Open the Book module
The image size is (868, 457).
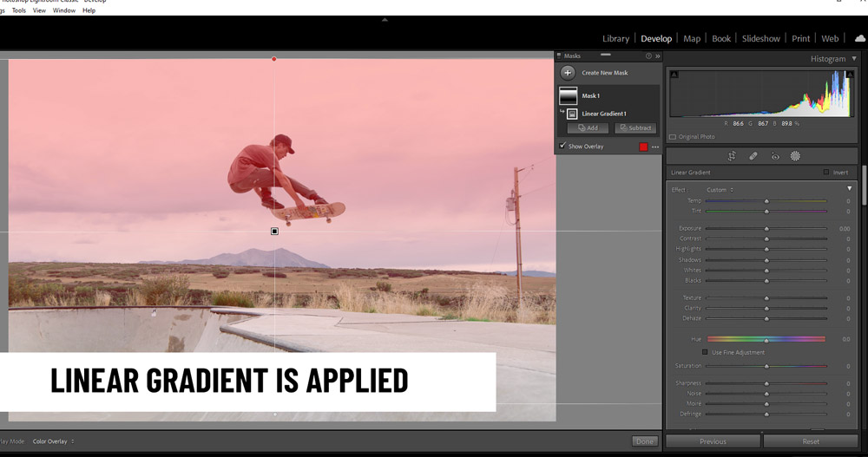coord(721,38)
